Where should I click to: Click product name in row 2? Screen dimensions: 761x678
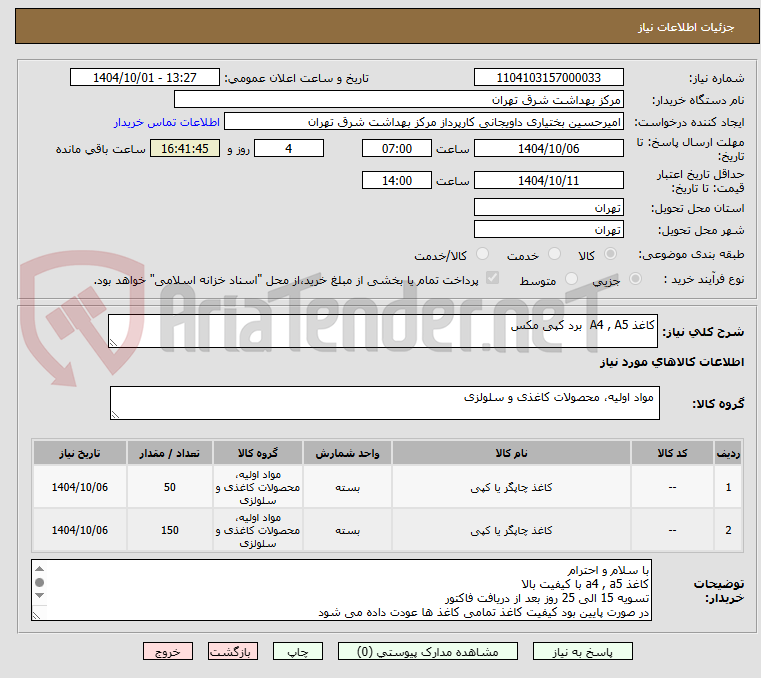(x=511, y=530)
